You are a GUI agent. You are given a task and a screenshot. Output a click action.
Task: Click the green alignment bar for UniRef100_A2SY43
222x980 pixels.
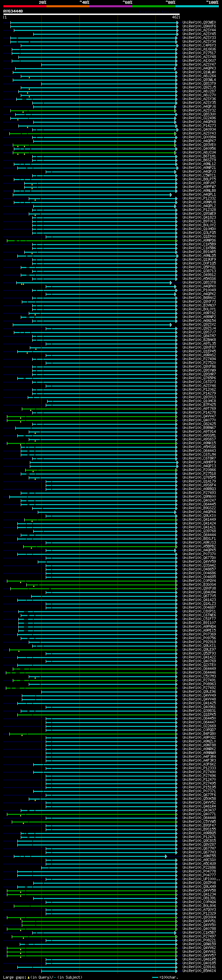click(x=93, y=133)
